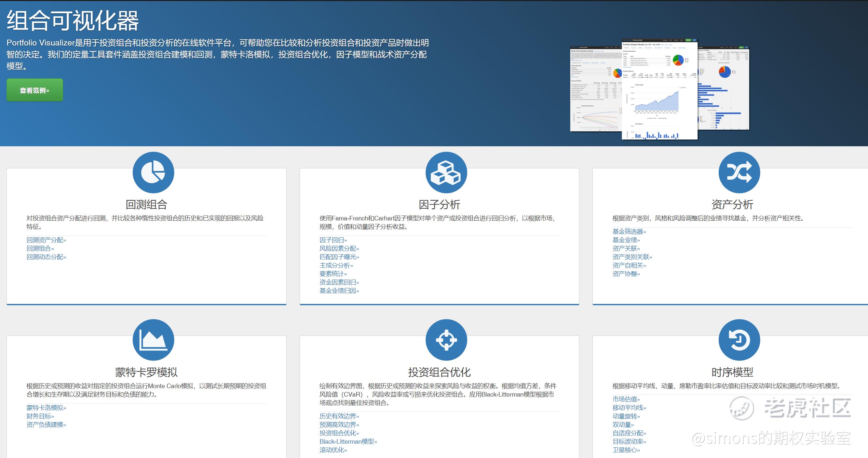Click the 时序模型 card heading
The image size is (868, 458).
point(733,373)
